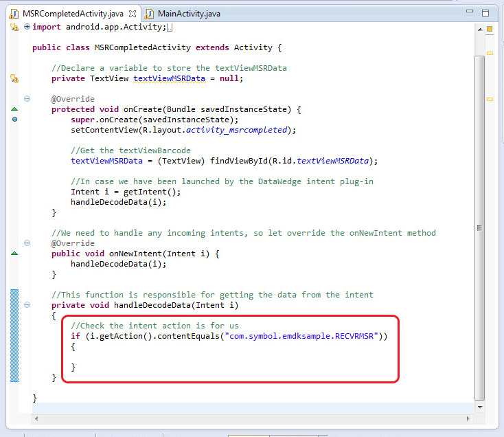Jump to the third yellow overview ruler annotation
This screenshot has width=504, height=437.
tap(490, 99)
